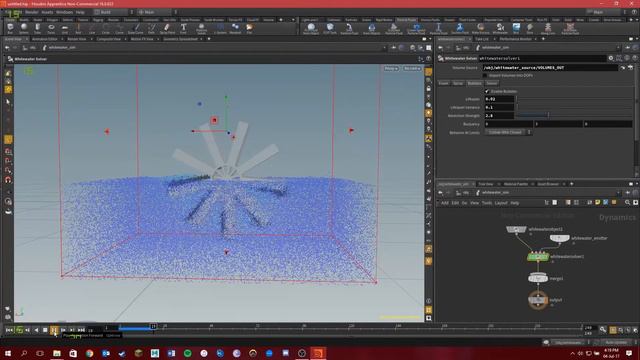Screen dimensions: 640x360
Task: Switch to Render View pane tab
Action: pos(76,39)
